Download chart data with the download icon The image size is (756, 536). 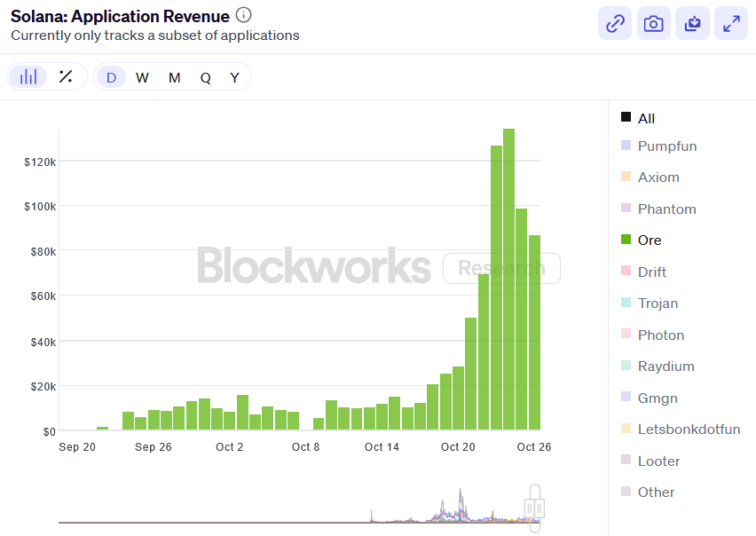click(692, 23)
